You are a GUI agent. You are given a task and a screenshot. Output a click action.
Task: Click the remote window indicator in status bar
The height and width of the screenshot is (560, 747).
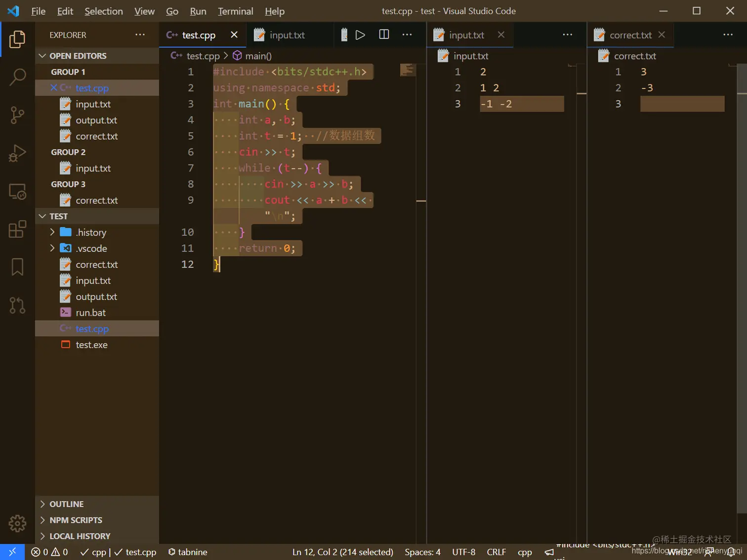[x=12, y=552]
